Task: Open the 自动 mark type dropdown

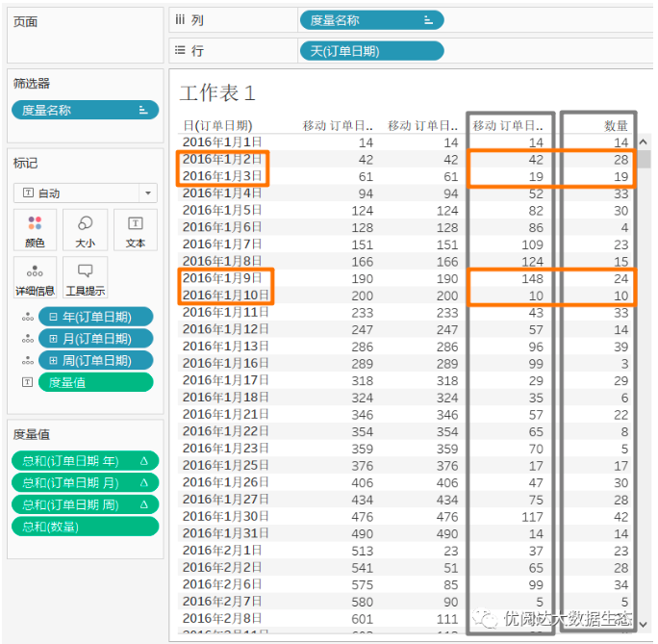Action: [86, 193]
